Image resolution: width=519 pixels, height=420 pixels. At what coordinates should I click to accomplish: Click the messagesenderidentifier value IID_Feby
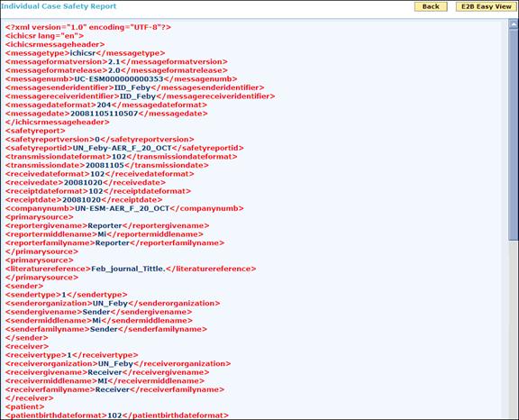coord(132,87)
